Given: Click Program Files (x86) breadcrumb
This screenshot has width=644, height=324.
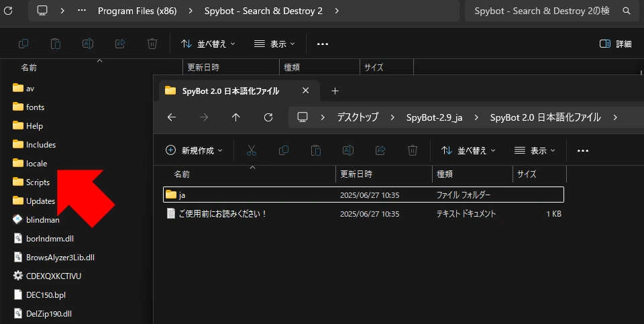Looking at the screenshot, I should [x=137, y=11].
